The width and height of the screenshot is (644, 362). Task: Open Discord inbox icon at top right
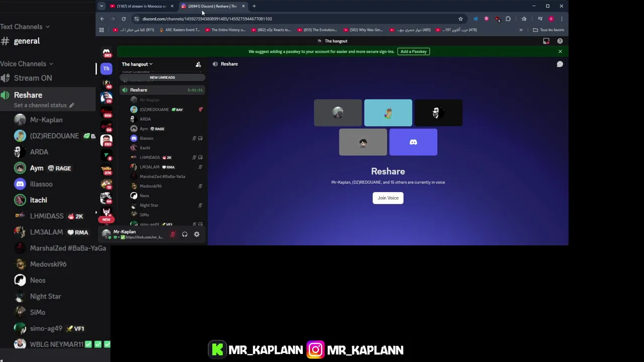tap(546, 41)
